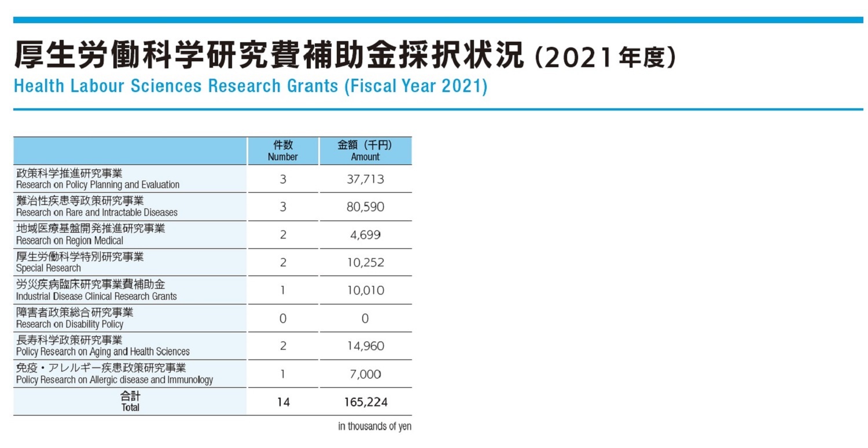Click the number cell for Special Research
Viewport: 868px width, 448px height.
283,263
